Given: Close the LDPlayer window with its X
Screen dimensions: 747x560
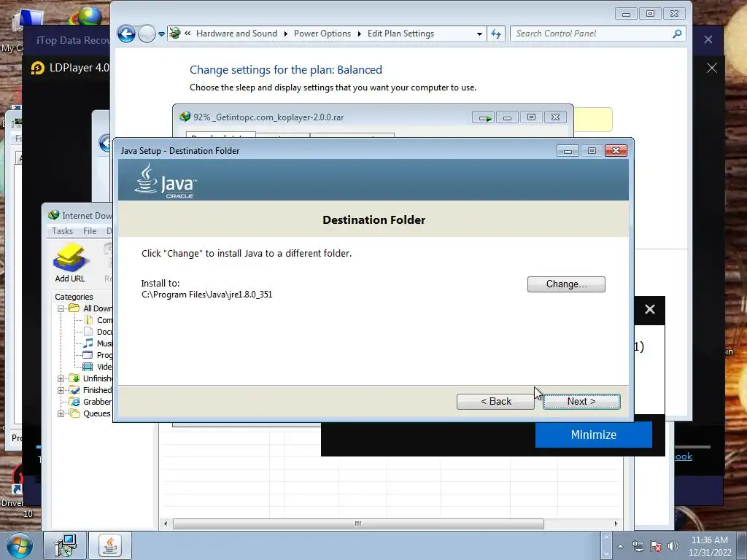Looking at the screenshot, I should pyautogui.click(x=712, y=68).
